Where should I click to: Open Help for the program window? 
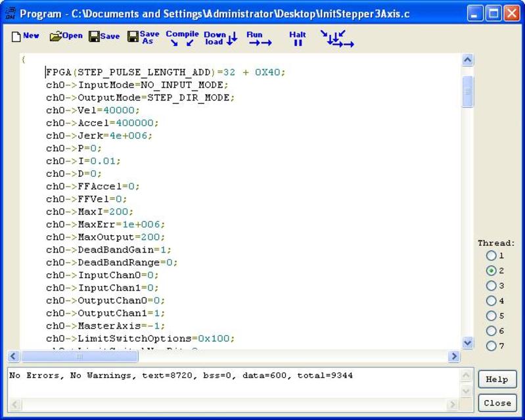click(x=497, y=379)
